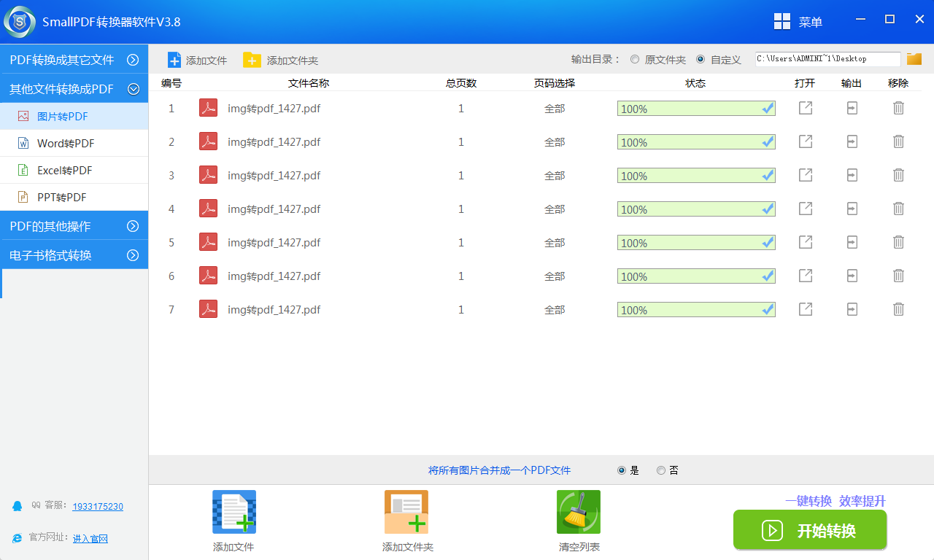Open output folder for row 5
This screenshot has width=934, height=560.
pos(852,242)
